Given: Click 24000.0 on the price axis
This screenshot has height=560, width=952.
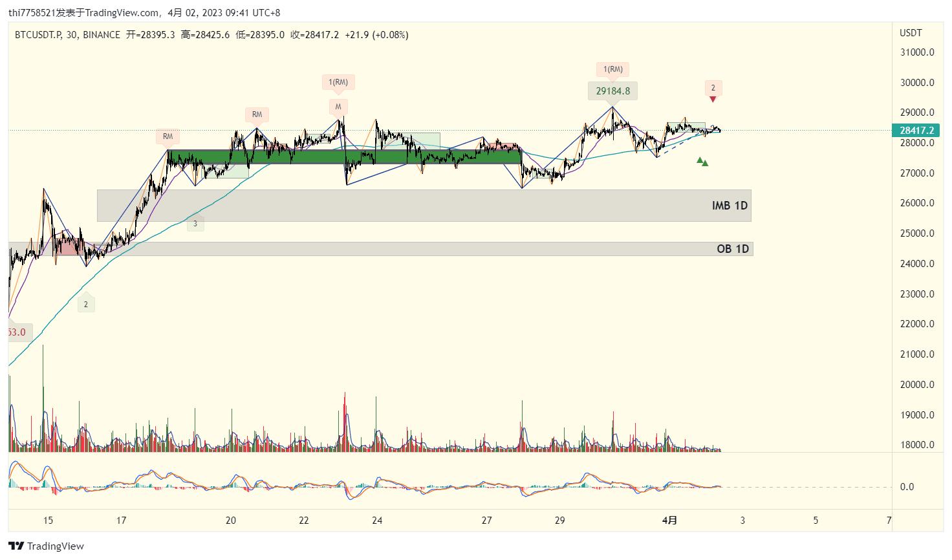Looking at the screenshot, I should (x=917, y=264).
